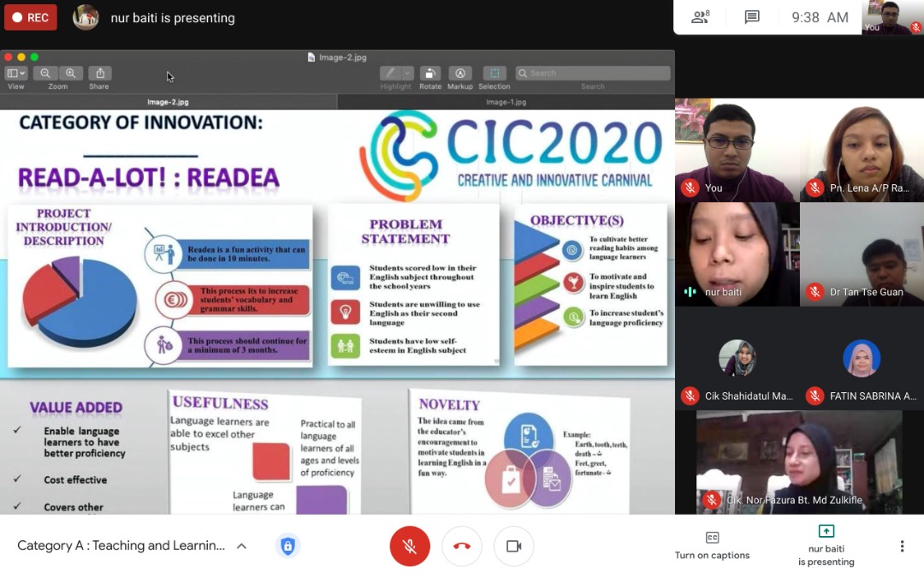Select the video tile labeled You
This screenshot has height=578, width=924.
(x=737, y=150)
